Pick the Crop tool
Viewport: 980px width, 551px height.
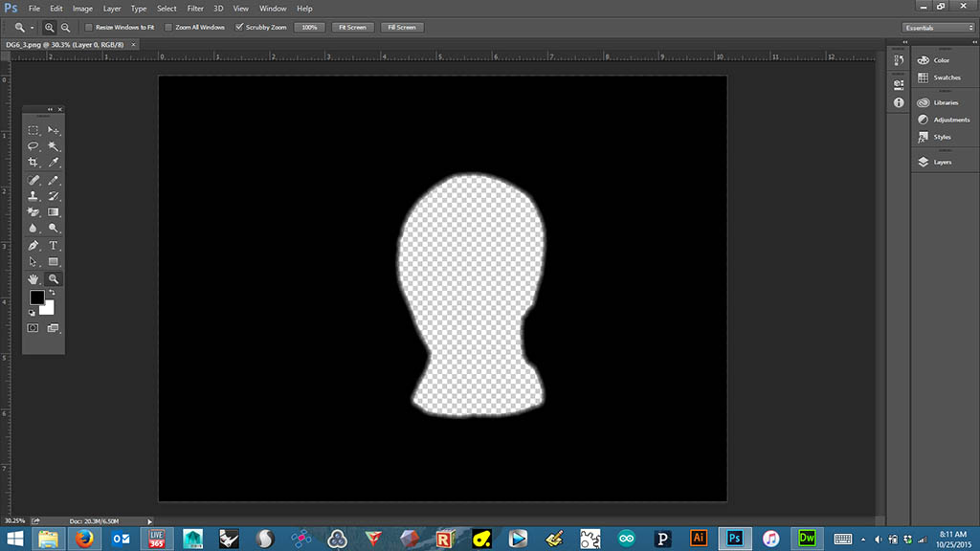tap(33, 163)
